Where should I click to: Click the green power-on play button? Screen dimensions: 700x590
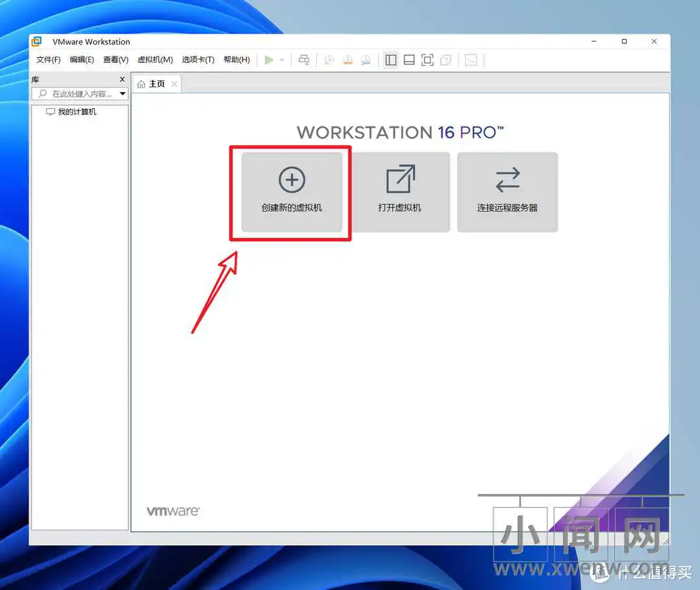(x=269, y=60)
